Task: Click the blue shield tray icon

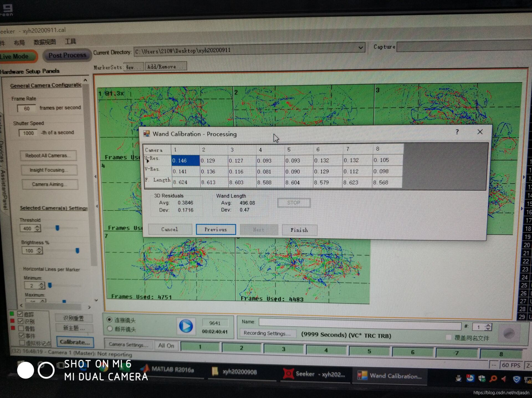Action: tap(516, 379)
